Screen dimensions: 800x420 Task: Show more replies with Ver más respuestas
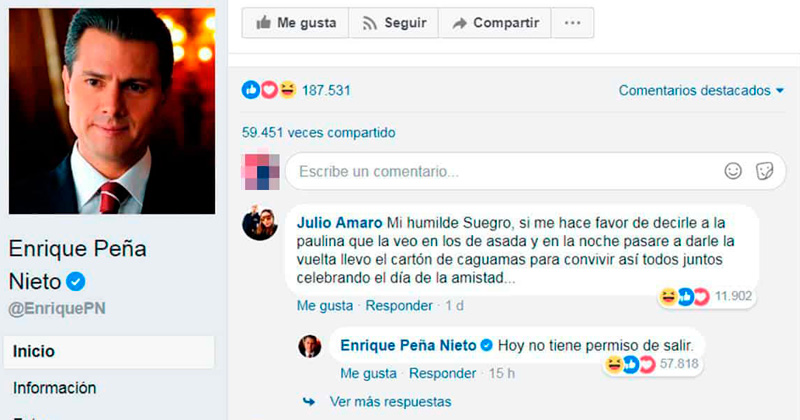390,402
